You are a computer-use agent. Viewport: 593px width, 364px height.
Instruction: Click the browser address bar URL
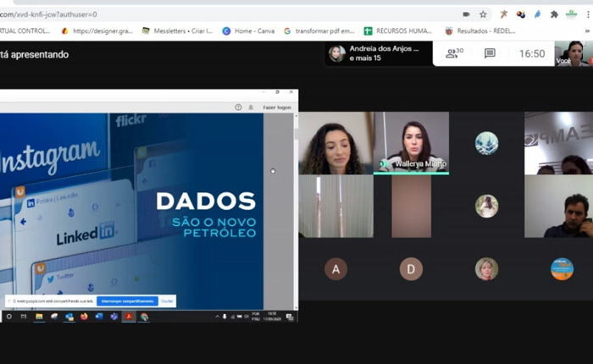(51, 14)
